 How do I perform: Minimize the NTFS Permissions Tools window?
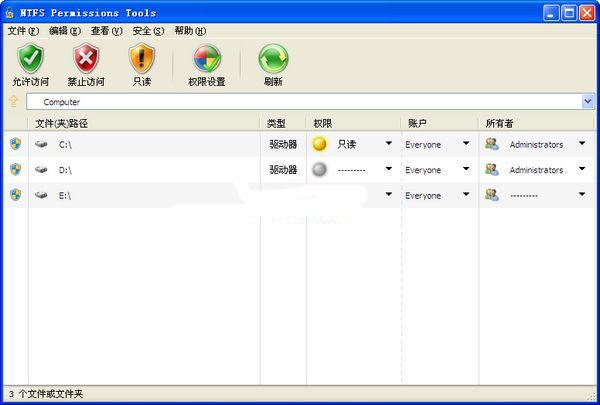[x=551, y=13]
